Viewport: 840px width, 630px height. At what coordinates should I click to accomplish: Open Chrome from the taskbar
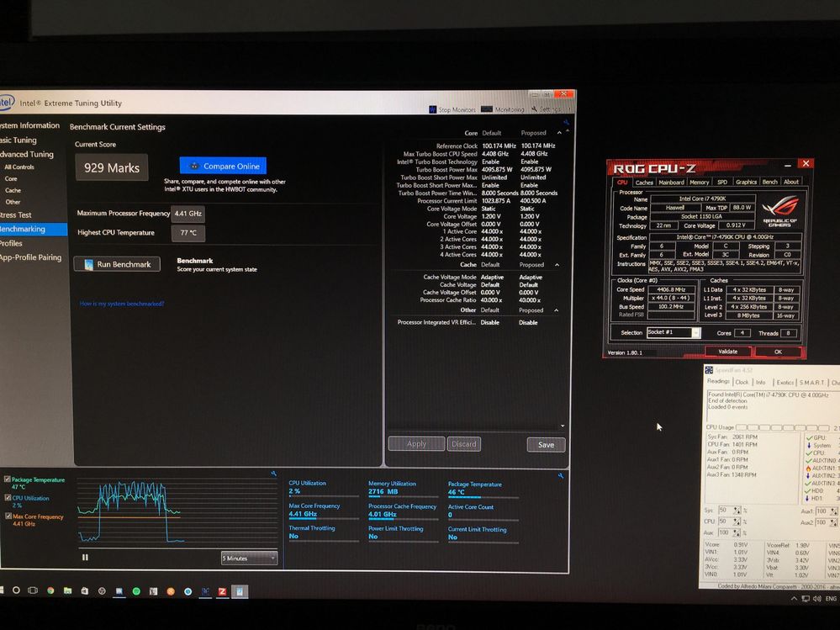point(50,591)
